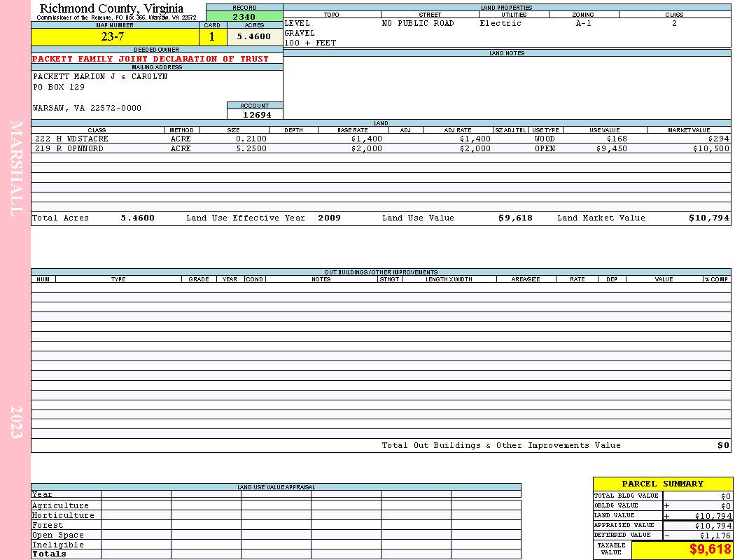Select mailing name PACKETT MARION J & CAROLYN
This screenshot has height=560, width=735.
[100, 76]
